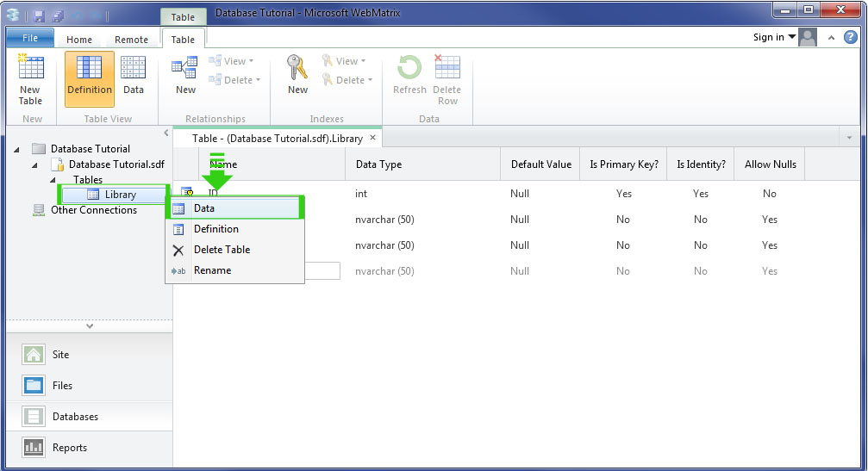Click the save icon in title bar
Viewport: 868px width, 471px height.
tap(39, 15)
